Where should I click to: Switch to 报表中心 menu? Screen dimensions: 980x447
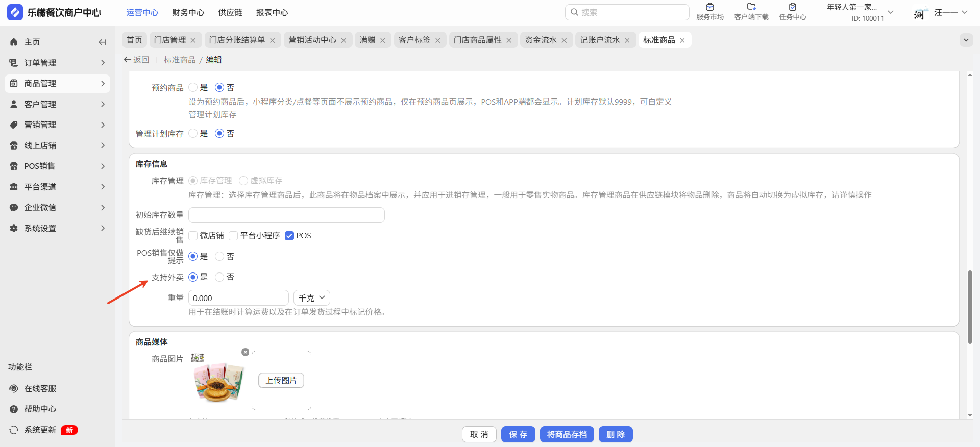click(x=272, y=12)
